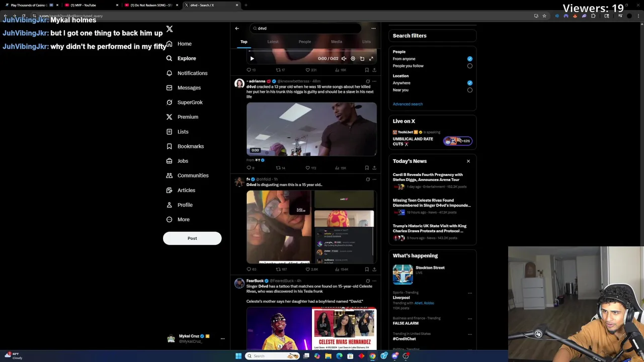Open Notifications in the X sidebar

tap(187, 73)
